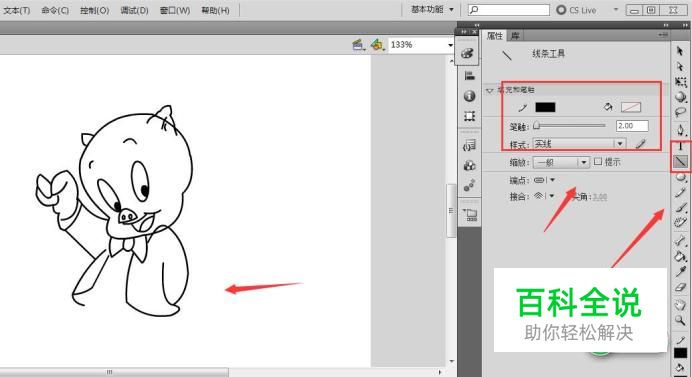Select the Eraser tool
Image resolution: width=692 pixels, height=377 pixels.
pos(681,287)
